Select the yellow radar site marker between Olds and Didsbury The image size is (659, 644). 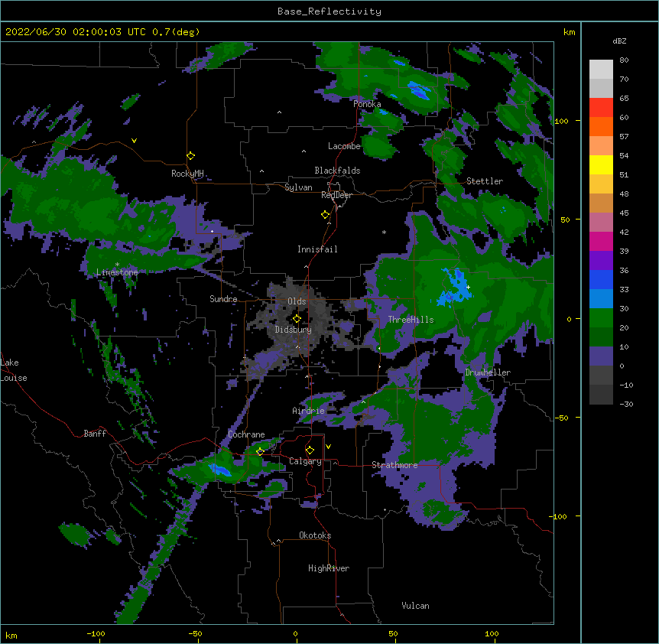(297, 319)
